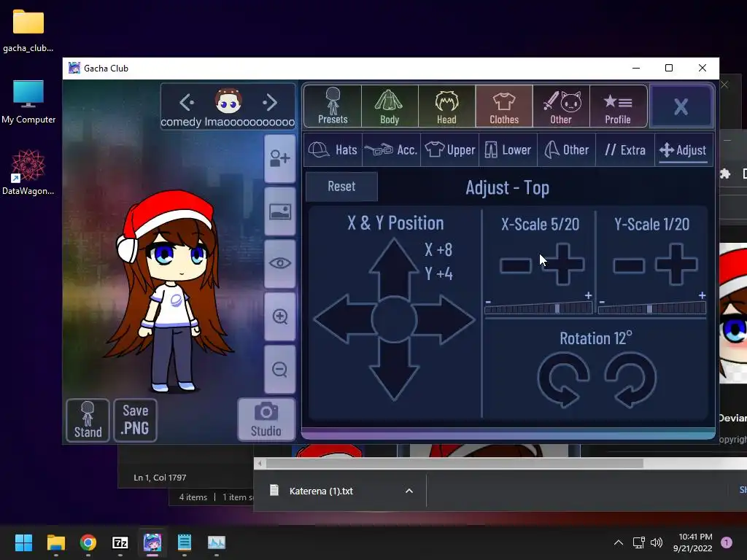This screenshot has width=747, height=560.
Task: Click the volume speaker tray icon
Action: (657, 542)
